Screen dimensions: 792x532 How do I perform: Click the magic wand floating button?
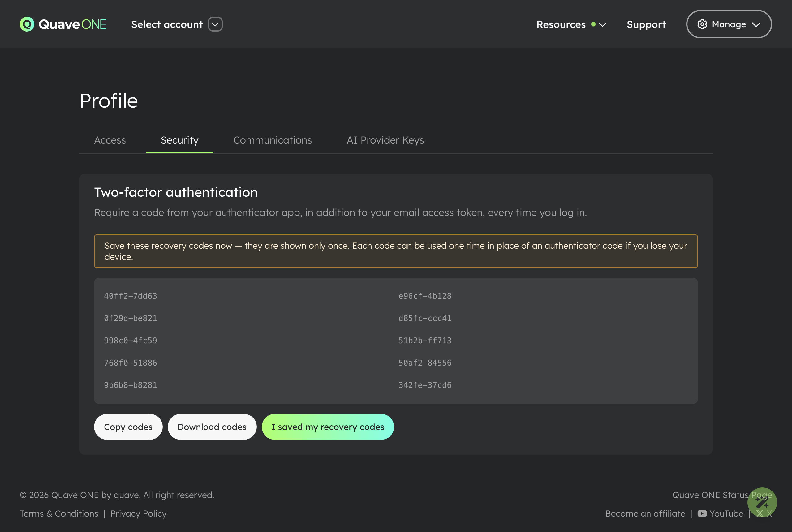coord(762,503)
